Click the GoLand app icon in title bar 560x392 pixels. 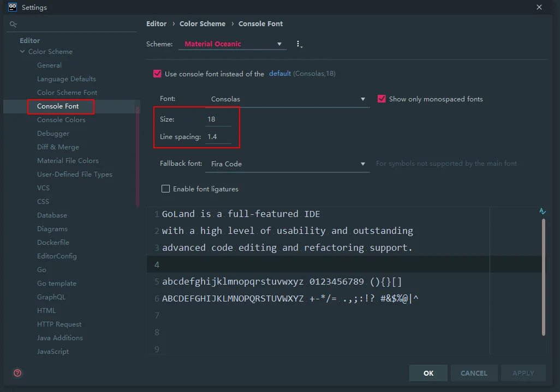pyautogui.click(x=13, y=7)
